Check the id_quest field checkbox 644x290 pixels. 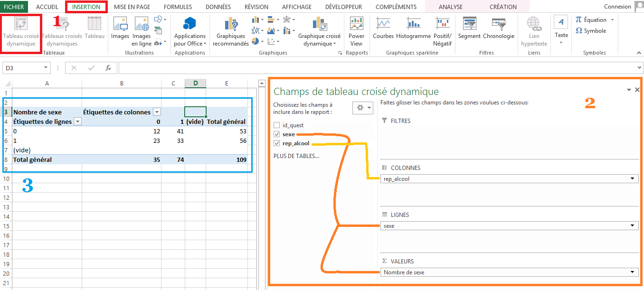(277, 125)
